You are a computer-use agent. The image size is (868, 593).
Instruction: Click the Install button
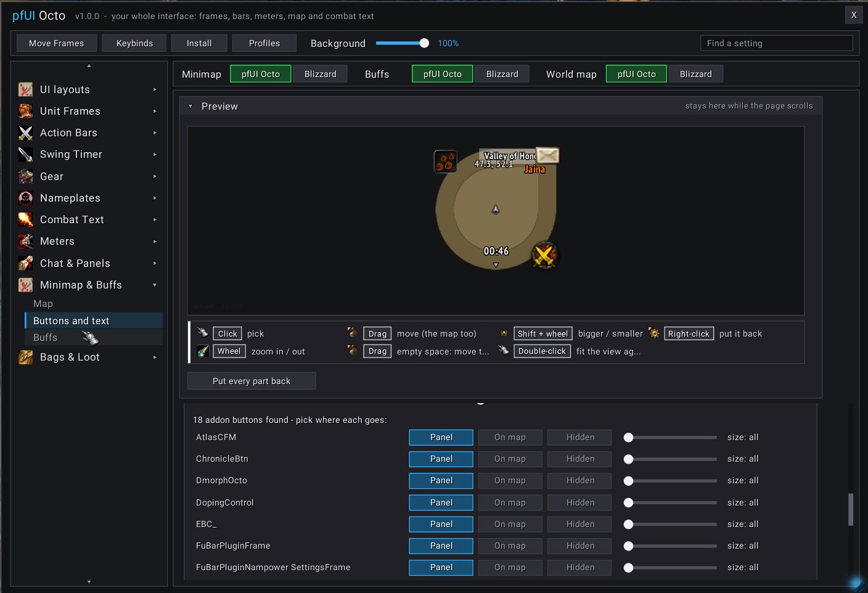point(199,43)
